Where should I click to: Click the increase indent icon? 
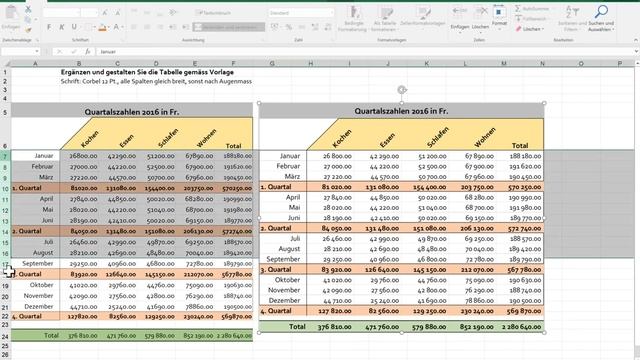coord(186,27)
